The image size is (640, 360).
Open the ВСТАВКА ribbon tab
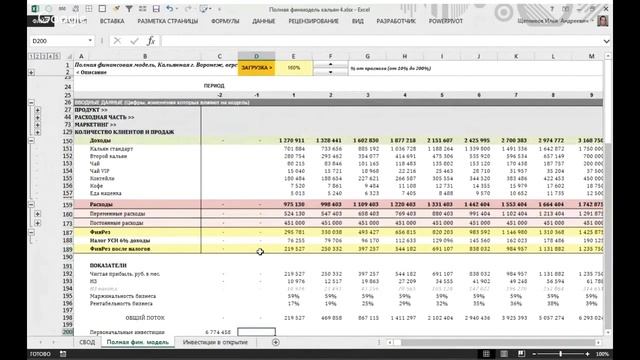[112, 21]
